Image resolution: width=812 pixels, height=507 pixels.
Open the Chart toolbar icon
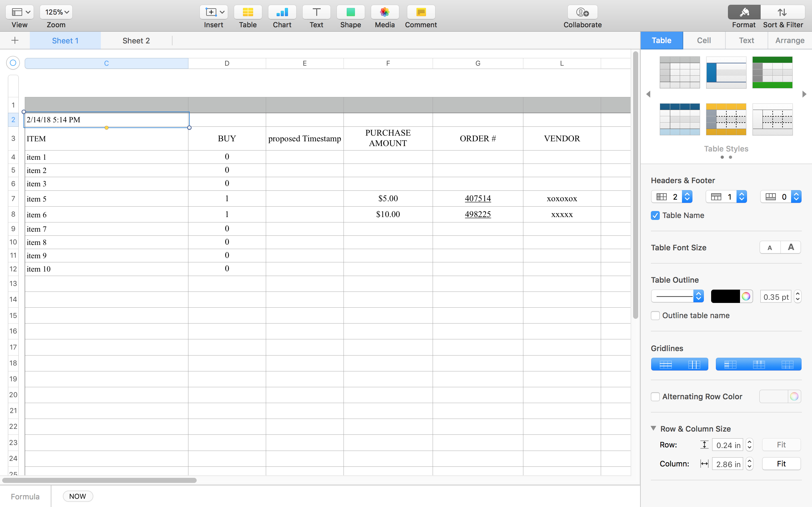[x=282, y=12]
